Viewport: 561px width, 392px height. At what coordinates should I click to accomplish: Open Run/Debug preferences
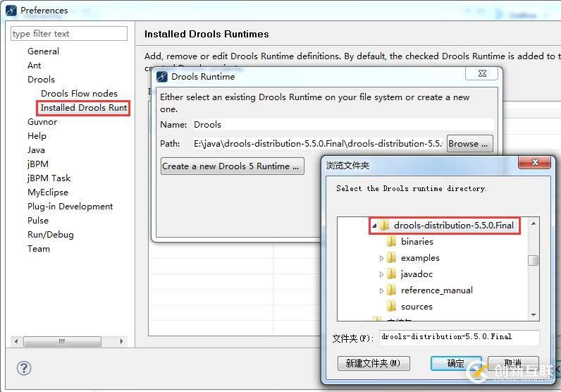point(51,235)
